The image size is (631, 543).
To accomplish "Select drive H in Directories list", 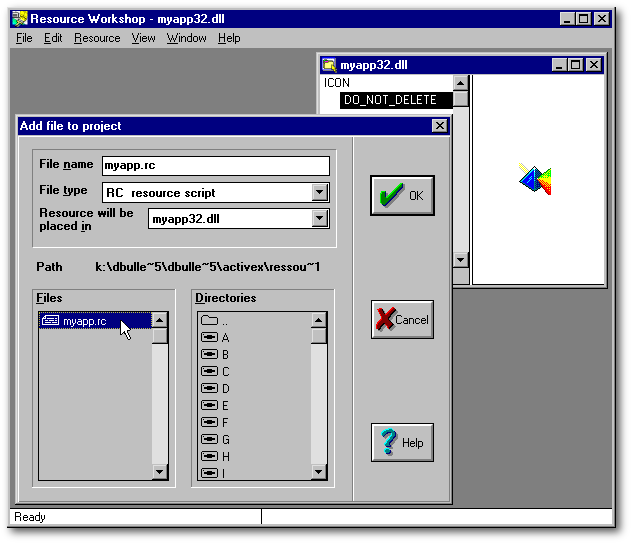I will [225, 457].
